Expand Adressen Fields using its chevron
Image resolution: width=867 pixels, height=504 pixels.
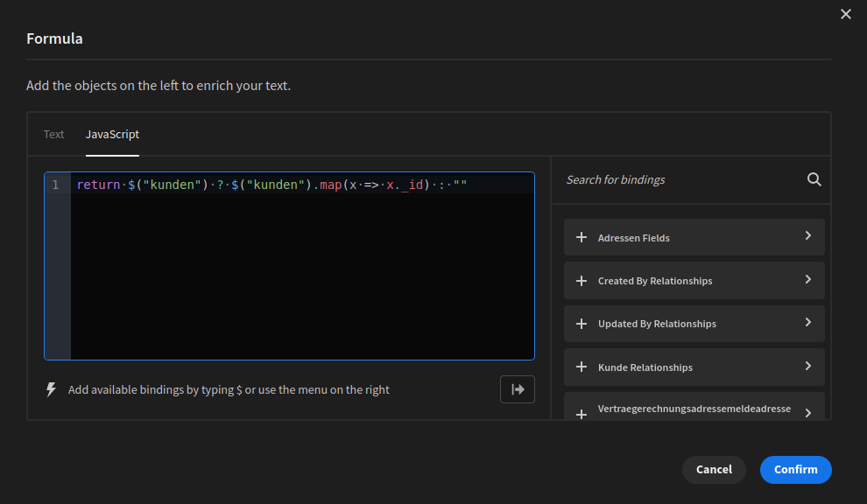pyautogui.click(x=807, y=236)
